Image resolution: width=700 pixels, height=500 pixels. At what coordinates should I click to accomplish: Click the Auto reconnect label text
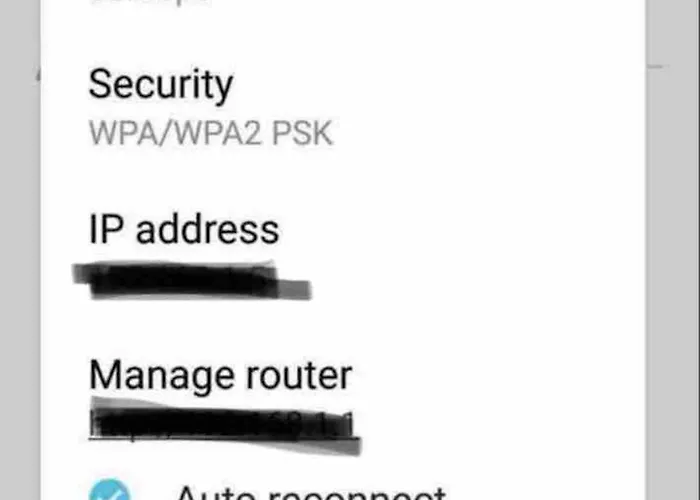[311, 492]
